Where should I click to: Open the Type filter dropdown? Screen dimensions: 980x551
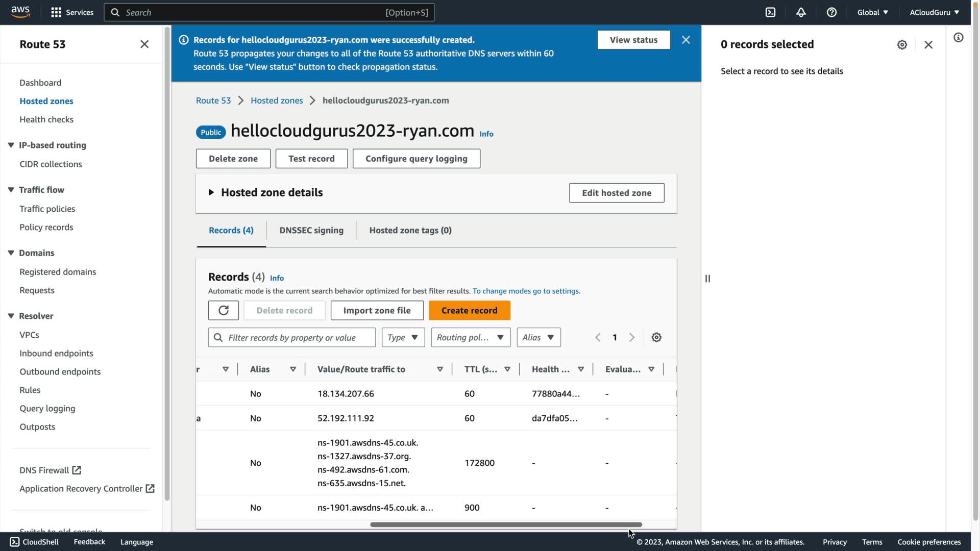[403, 337]
